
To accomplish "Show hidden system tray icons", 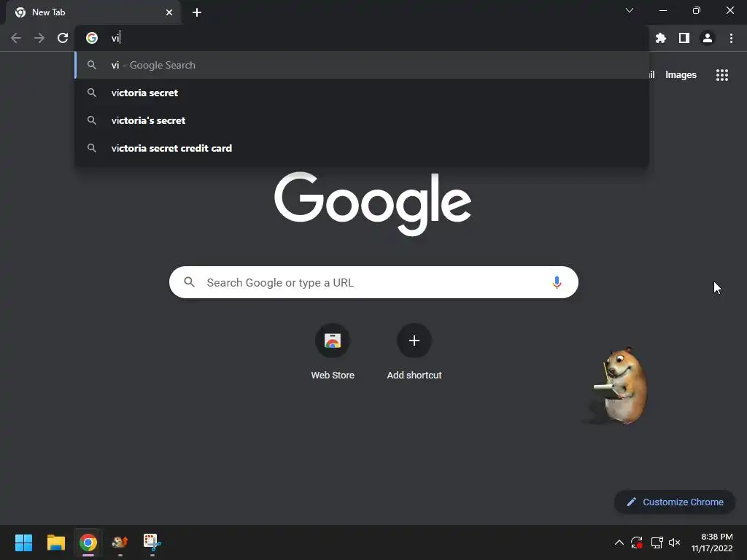I will pyautogui.click(x=619, y=542).
